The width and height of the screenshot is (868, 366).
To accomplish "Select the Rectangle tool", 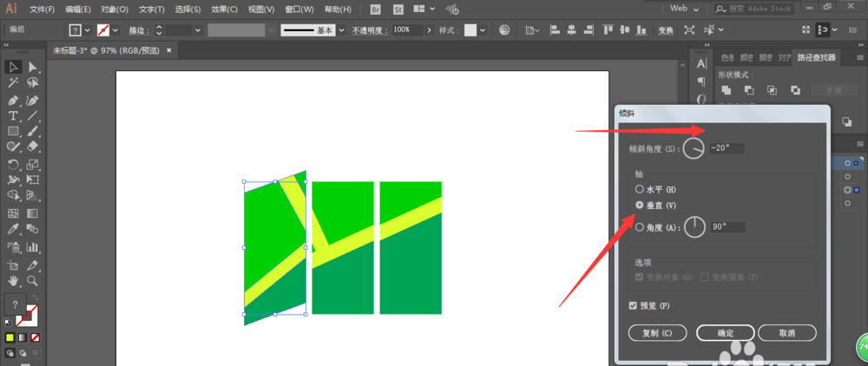I will 13,131.
